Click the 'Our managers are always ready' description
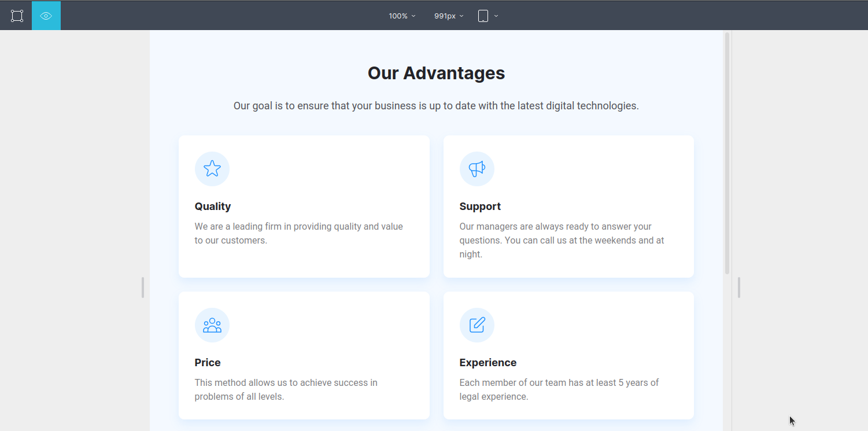This screenshot has width=868, height=431. pyautogui.click(x=562, y=240)
